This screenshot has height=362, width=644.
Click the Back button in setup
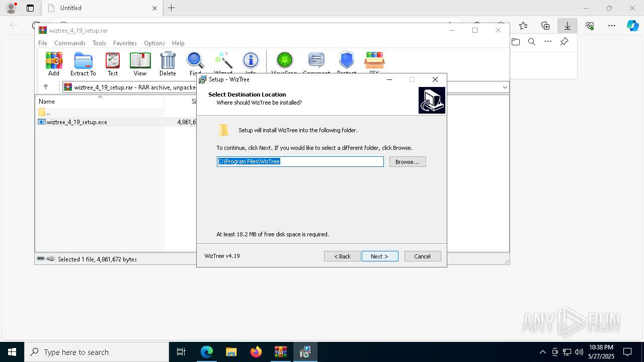click(342, 256)
